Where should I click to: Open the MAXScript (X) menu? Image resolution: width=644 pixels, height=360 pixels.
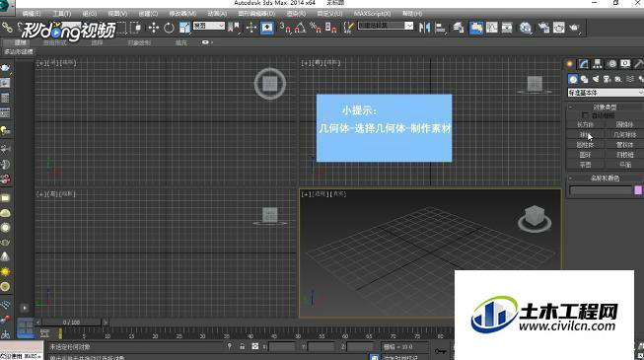pos(373,14)
